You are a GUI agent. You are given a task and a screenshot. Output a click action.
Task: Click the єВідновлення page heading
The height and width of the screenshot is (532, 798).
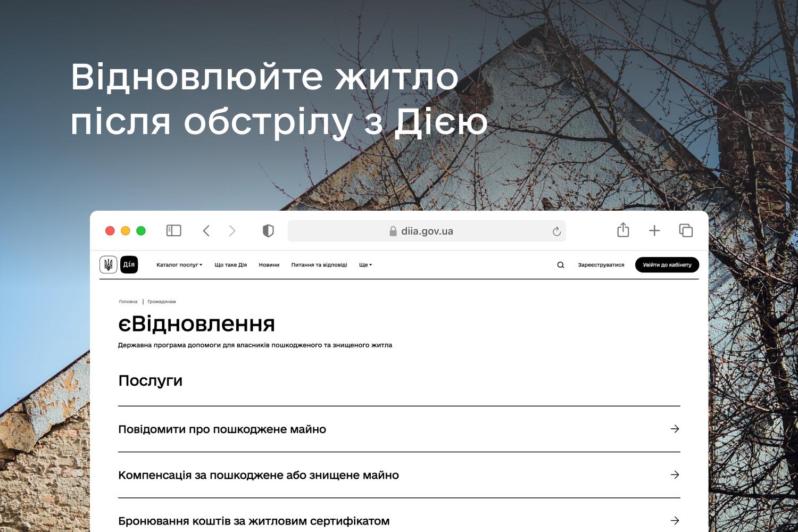click(197, 324)
